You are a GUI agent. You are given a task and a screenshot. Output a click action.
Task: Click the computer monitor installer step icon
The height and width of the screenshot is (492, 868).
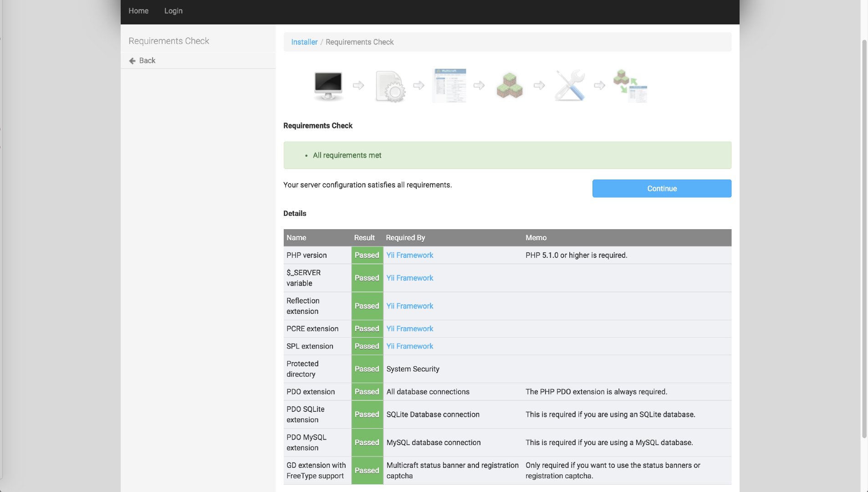click(328, 85)
